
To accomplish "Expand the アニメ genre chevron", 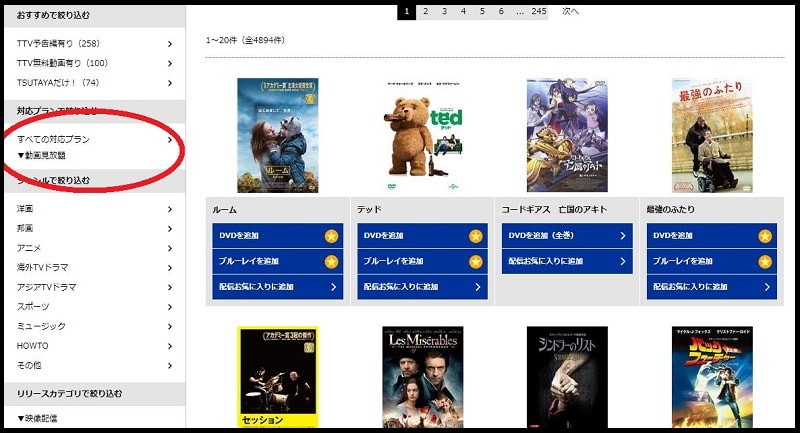I will pyautogui.click(x=170, y=248).
